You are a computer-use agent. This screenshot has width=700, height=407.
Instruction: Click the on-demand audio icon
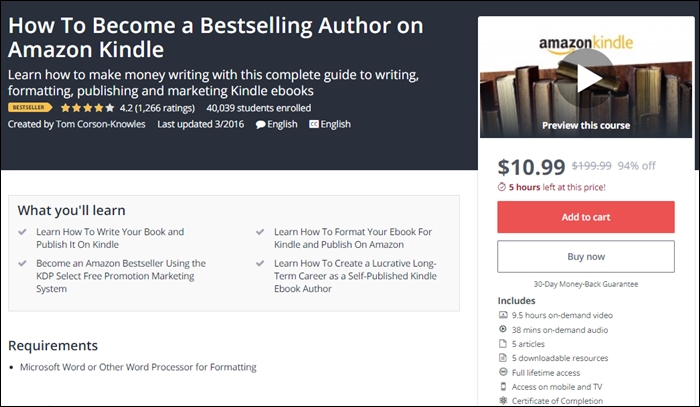click(x=503, y=329)
